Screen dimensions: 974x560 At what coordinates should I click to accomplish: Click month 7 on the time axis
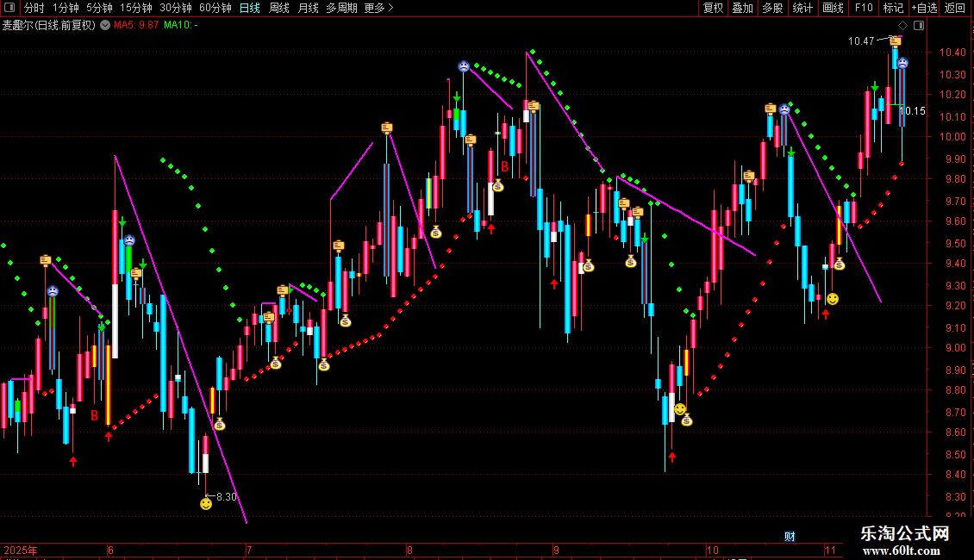[249, 550]
